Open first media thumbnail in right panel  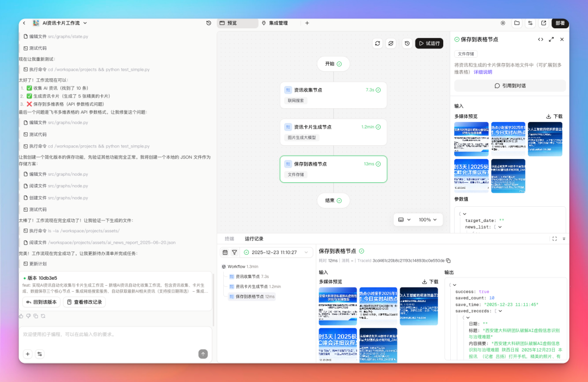(x=471, y=139)
